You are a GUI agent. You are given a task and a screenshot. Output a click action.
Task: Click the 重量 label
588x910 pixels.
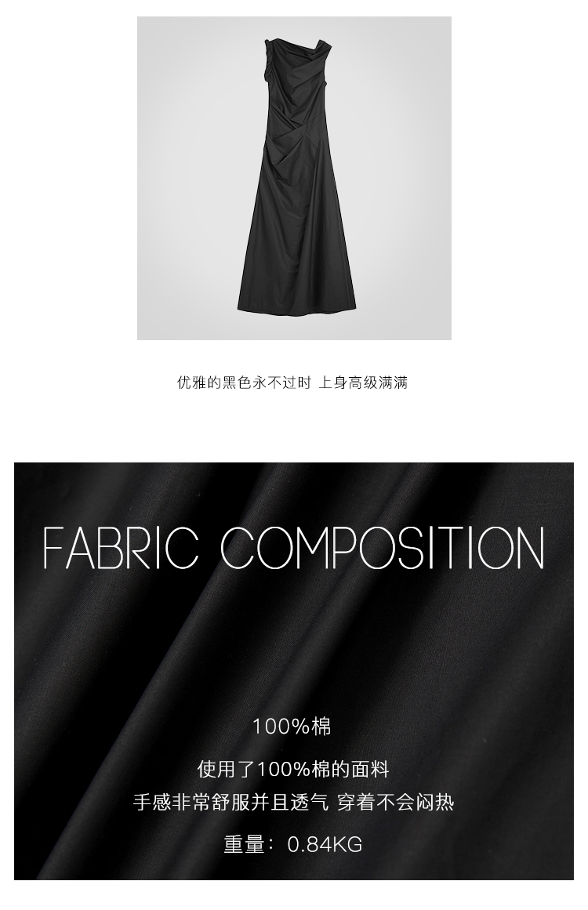[x=244, y=844]
